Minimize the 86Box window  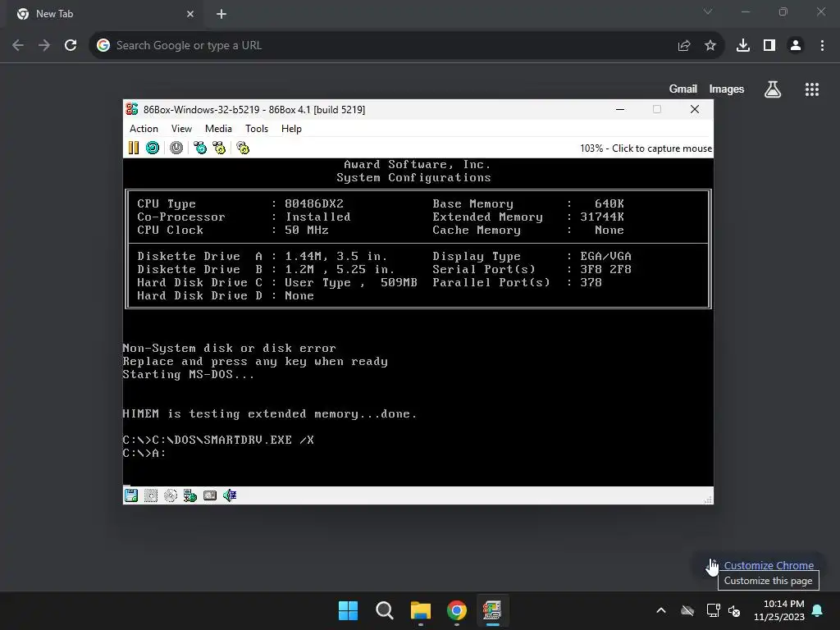[x=620, y=109]
